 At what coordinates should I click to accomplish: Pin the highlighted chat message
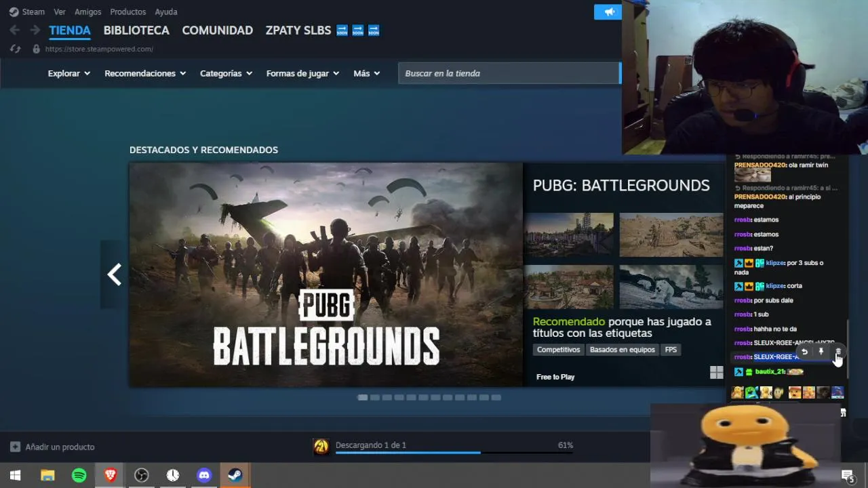(821, 352)
